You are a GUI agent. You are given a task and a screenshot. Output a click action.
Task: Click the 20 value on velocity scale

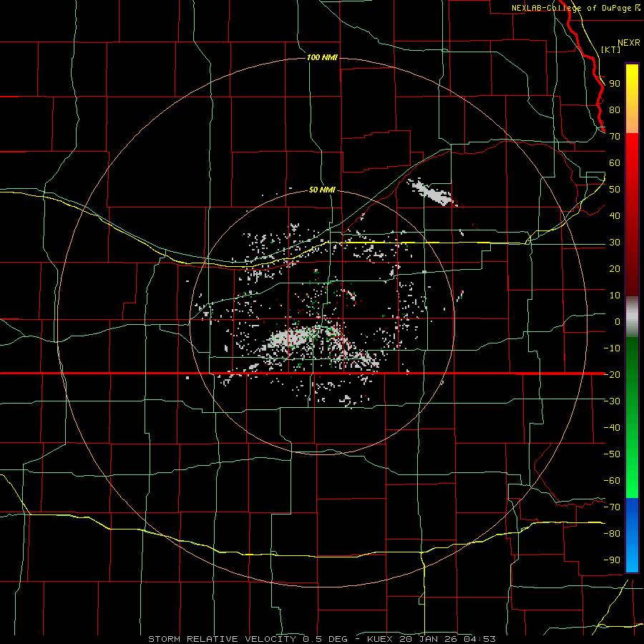coord(615,268)
